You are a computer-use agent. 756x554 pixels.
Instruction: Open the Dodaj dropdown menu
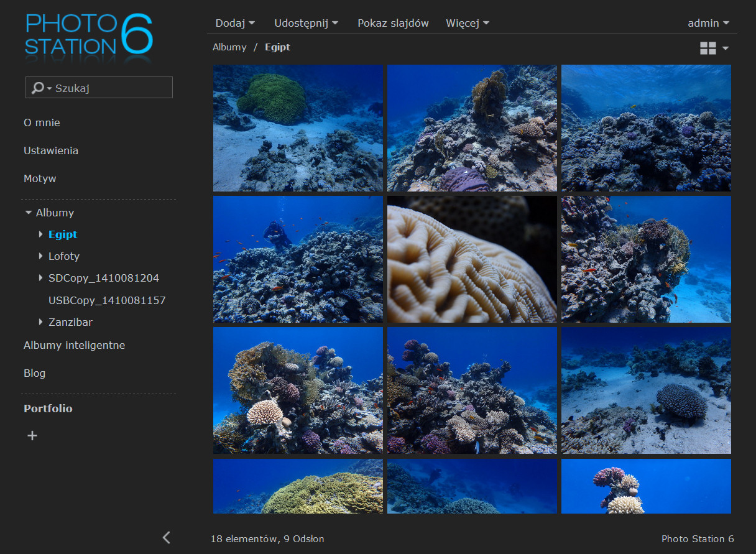[x=235, y=23]
